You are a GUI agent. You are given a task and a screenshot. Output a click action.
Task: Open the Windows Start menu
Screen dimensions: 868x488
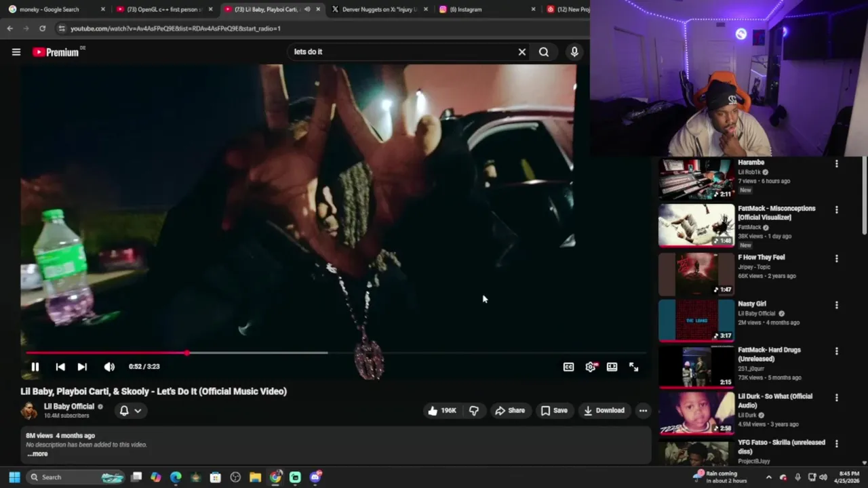click(14, 477)
